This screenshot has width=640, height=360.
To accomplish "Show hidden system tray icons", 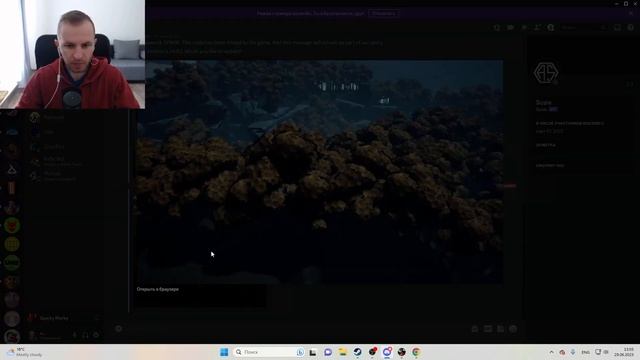I will point(551,352).
